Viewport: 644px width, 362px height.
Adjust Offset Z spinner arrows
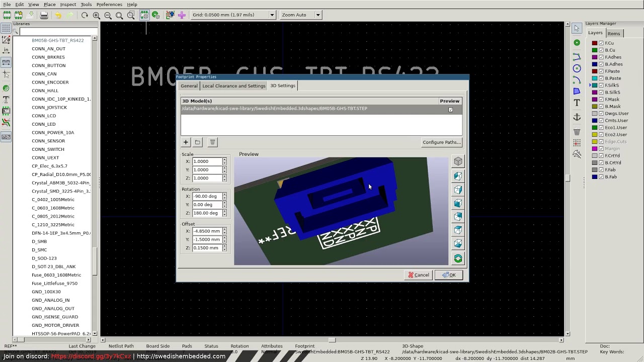click(224, 248)
